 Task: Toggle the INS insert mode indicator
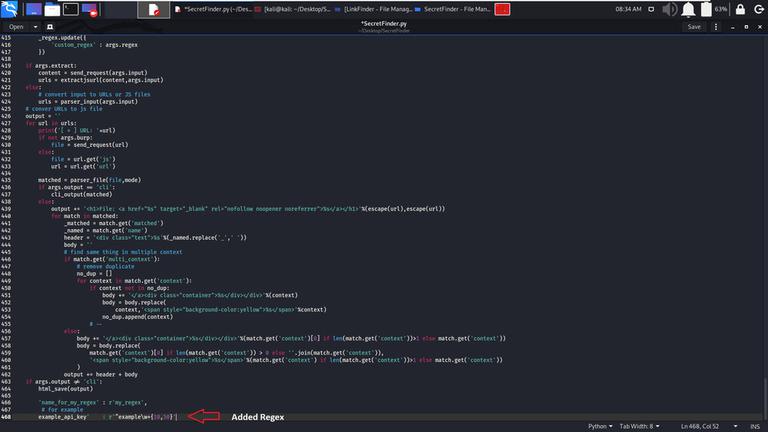[755, 426]
